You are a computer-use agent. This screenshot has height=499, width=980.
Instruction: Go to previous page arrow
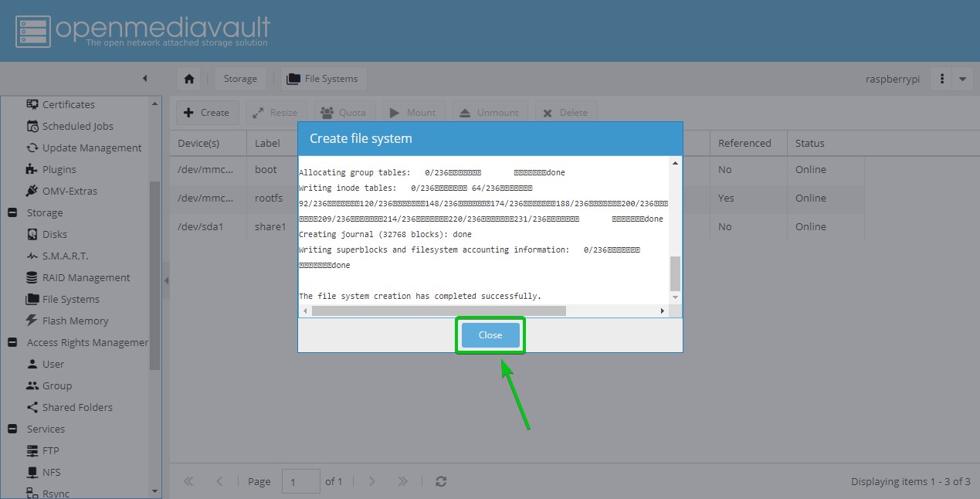[219, 481]
